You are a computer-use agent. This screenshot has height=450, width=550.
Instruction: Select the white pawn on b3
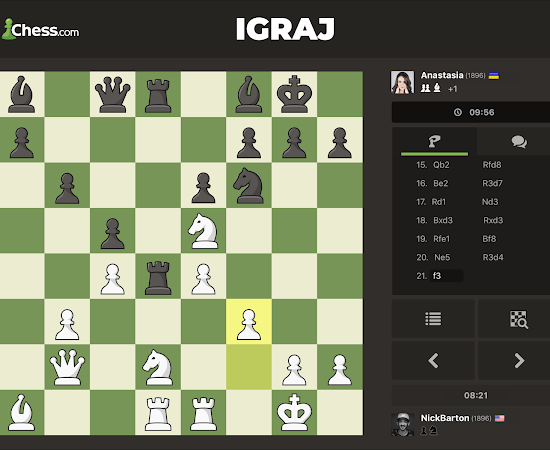tap(67, 324)
